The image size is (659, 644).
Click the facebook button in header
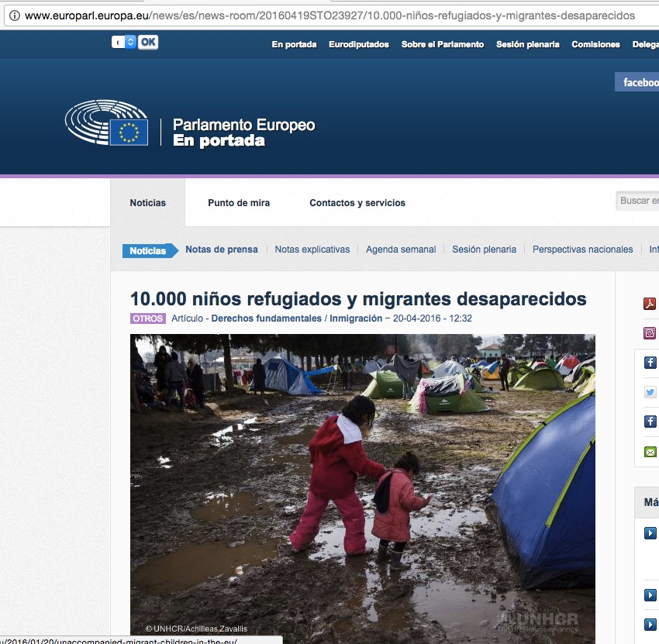coord(639,82)
